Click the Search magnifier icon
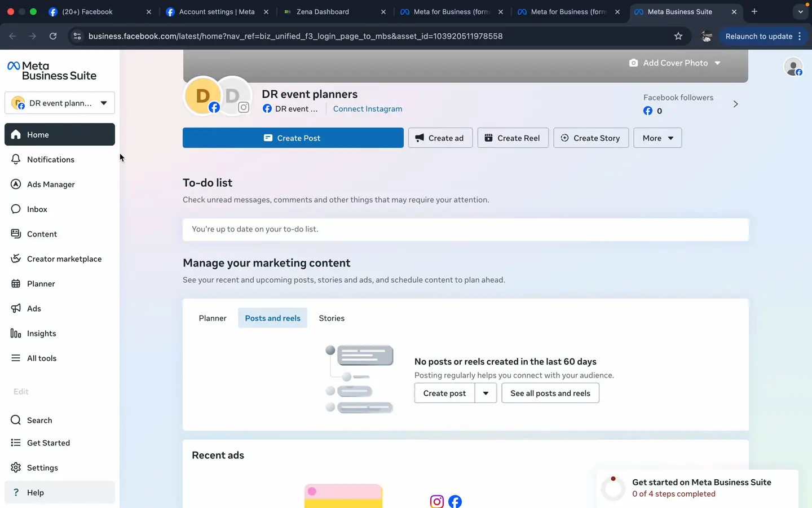 pos(16,420)
